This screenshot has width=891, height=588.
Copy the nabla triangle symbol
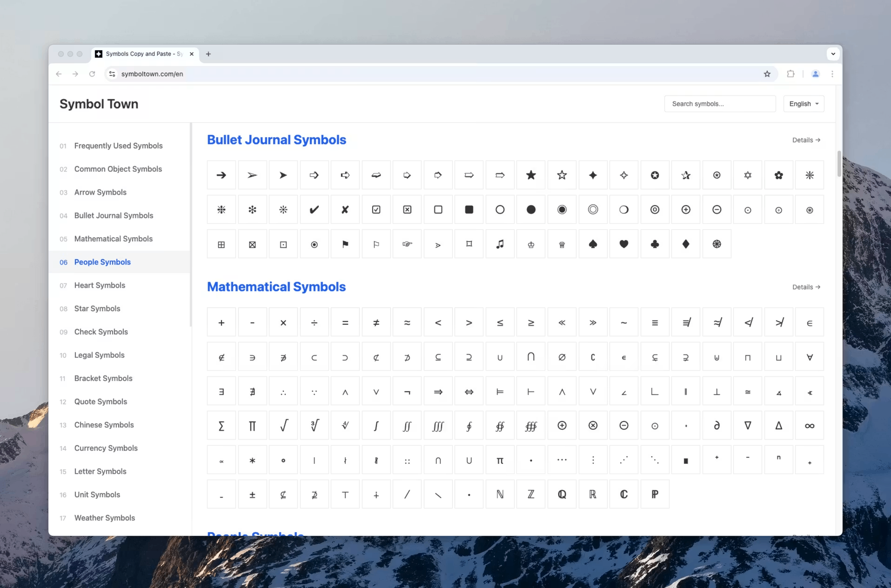click(748, 425)
